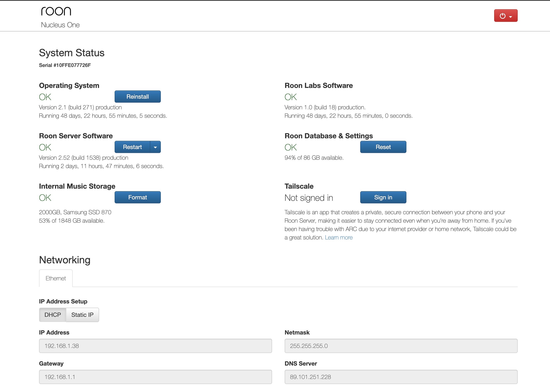The width and height of the screenshot is (550, 392).
Task: Click the Tailscale section title
Action: [x=299, y=186]
